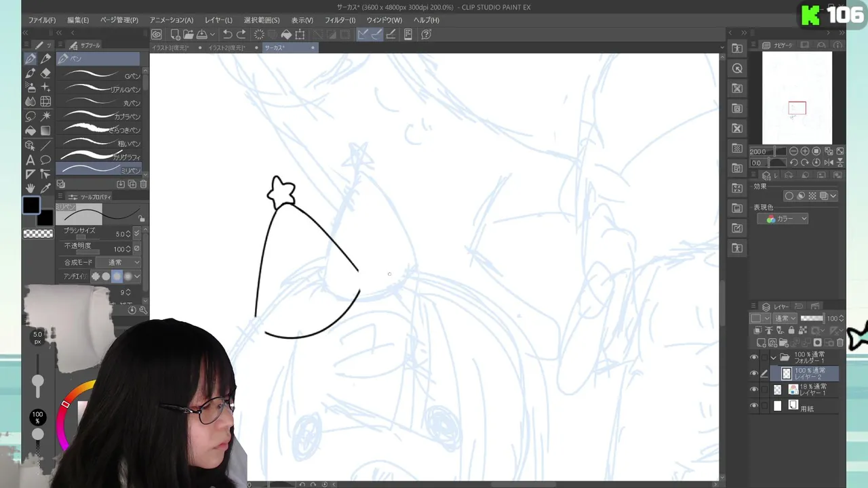868x488 pixels.
Task: Click the Redo arrow icon
Action: pos(241,34)
